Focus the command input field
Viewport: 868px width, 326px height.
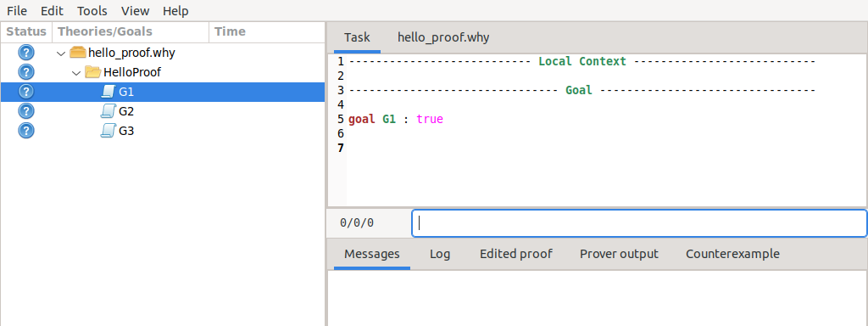click(639, 223)
